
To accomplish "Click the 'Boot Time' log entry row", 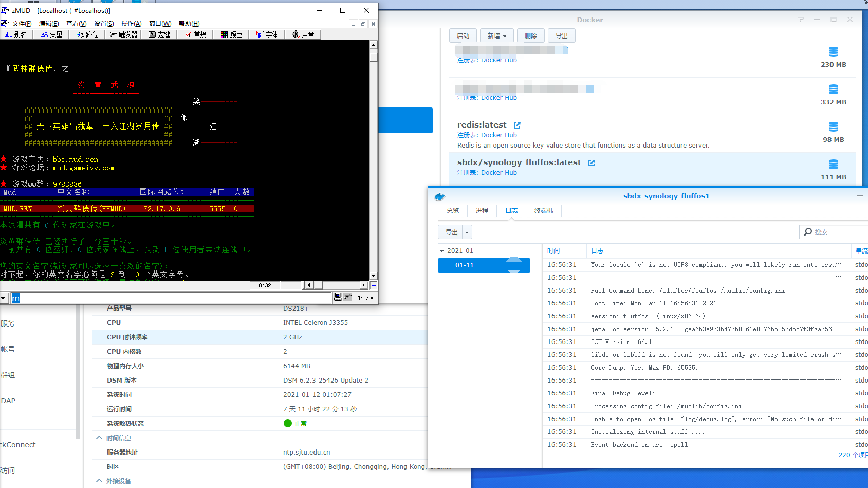I will pyautogui.click(x=705, y=303).
